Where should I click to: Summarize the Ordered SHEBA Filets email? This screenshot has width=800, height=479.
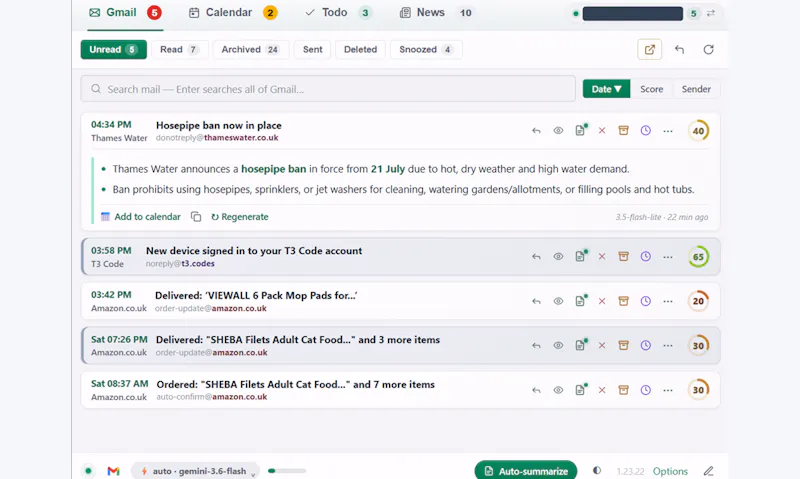point(581,390)
